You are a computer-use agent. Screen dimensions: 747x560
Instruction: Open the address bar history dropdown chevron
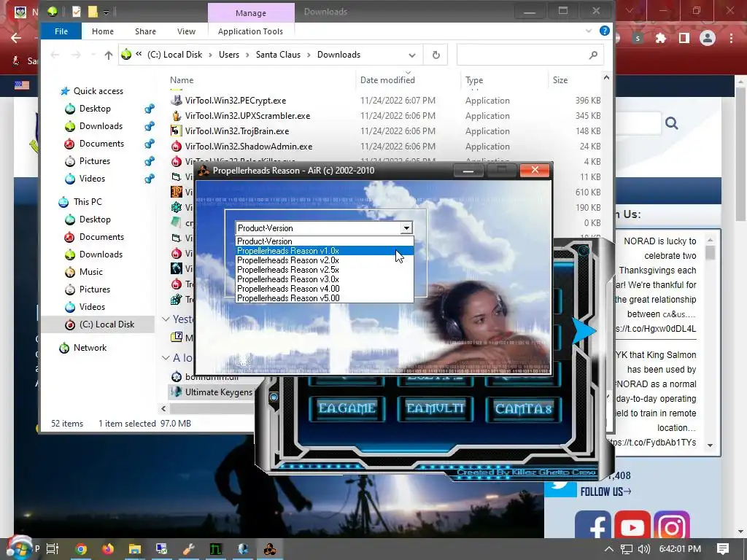pos(412,55)
